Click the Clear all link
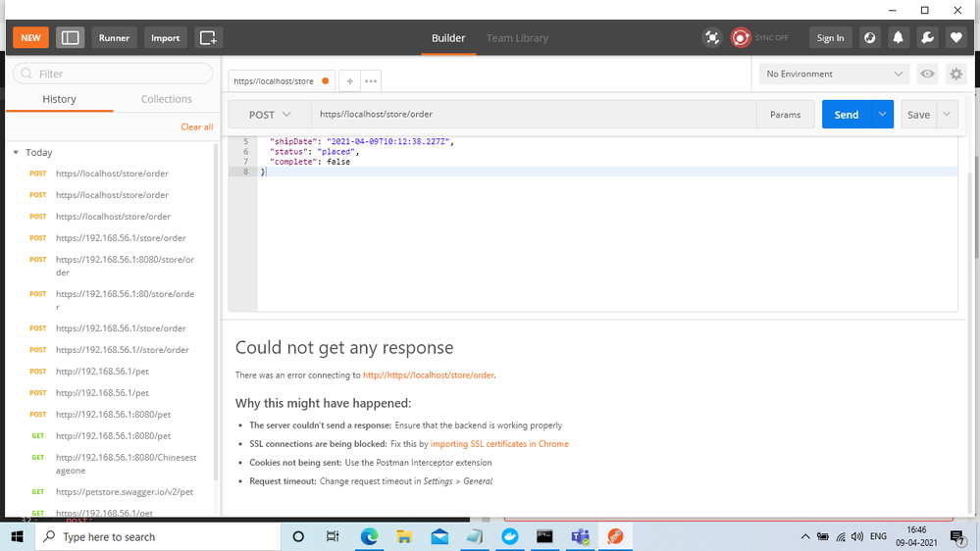 (x=196, y=127)
